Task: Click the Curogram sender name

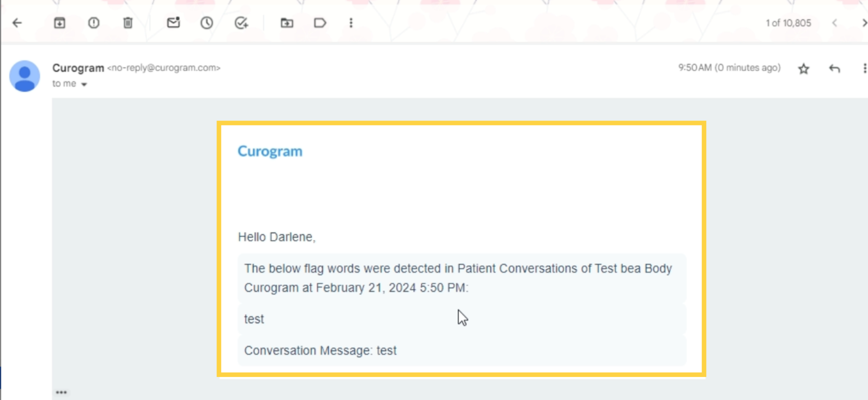Action: [78, 68]
